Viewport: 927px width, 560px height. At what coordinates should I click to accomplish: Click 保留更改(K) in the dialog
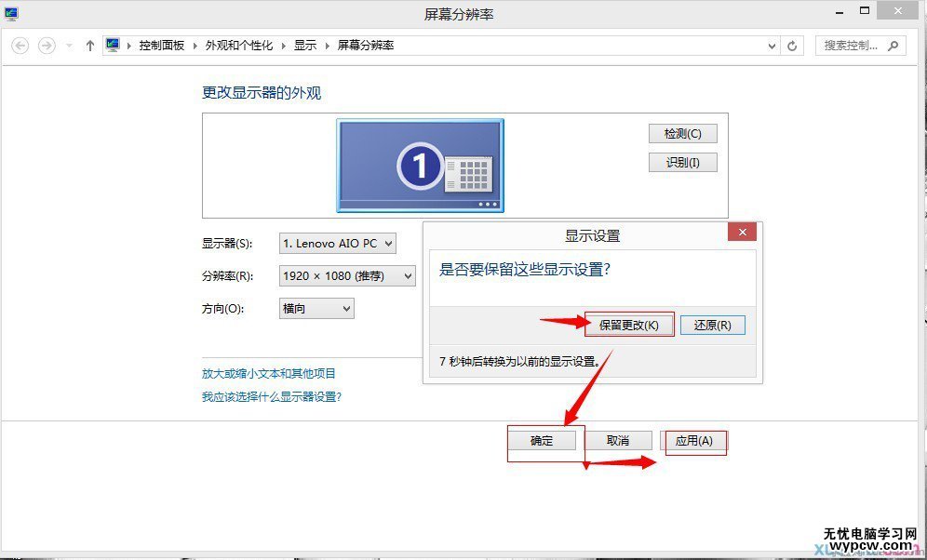tap(629, 325)
